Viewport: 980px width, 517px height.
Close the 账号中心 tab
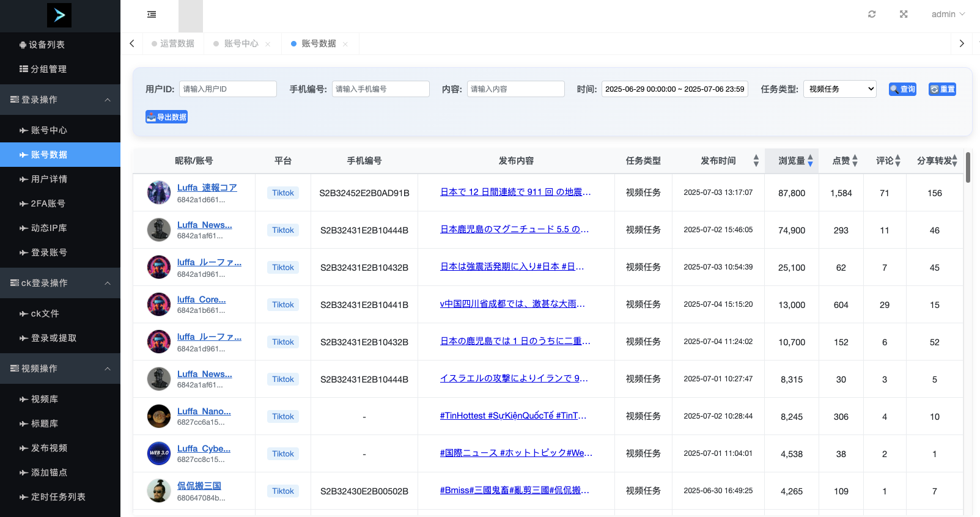268,44
